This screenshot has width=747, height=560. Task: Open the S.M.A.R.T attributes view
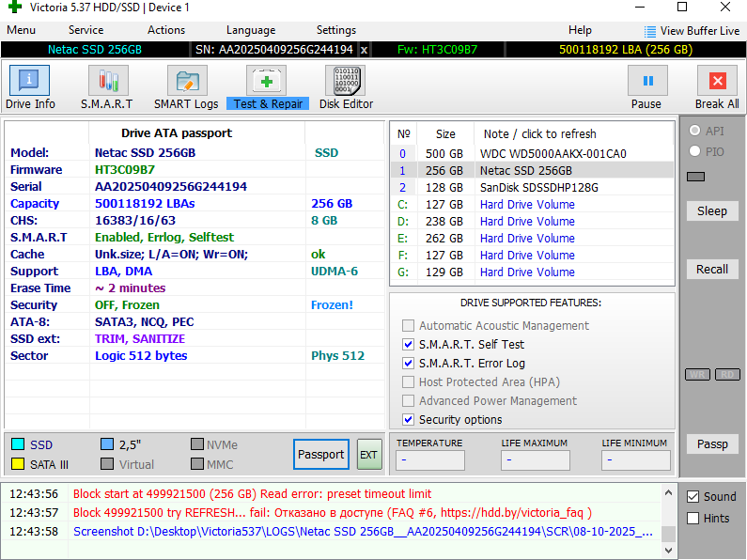coord(106,87)
